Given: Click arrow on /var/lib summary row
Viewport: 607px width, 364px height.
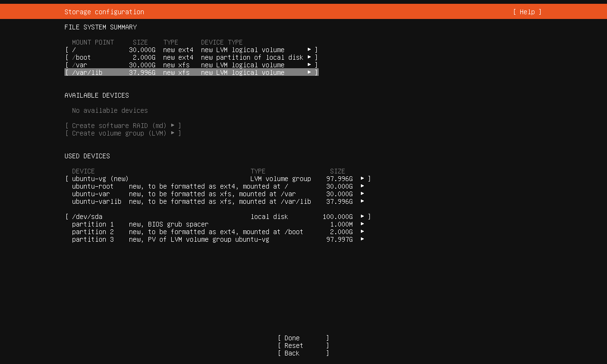Looking at the screenshot, I should point(309,73).
